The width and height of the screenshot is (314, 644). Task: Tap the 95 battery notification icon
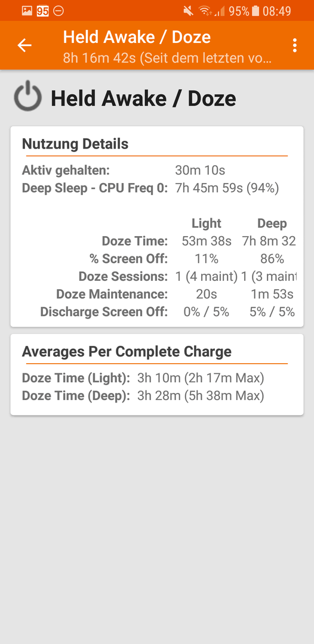[x=43, y=11]
